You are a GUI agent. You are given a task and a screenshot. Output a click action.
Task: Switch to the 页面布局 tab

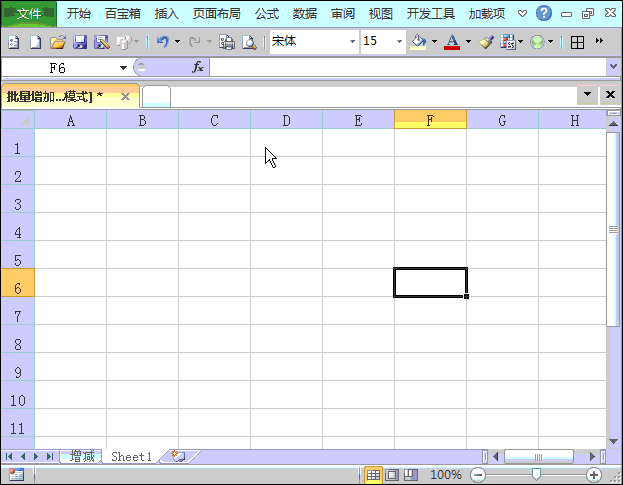[217, 14]
